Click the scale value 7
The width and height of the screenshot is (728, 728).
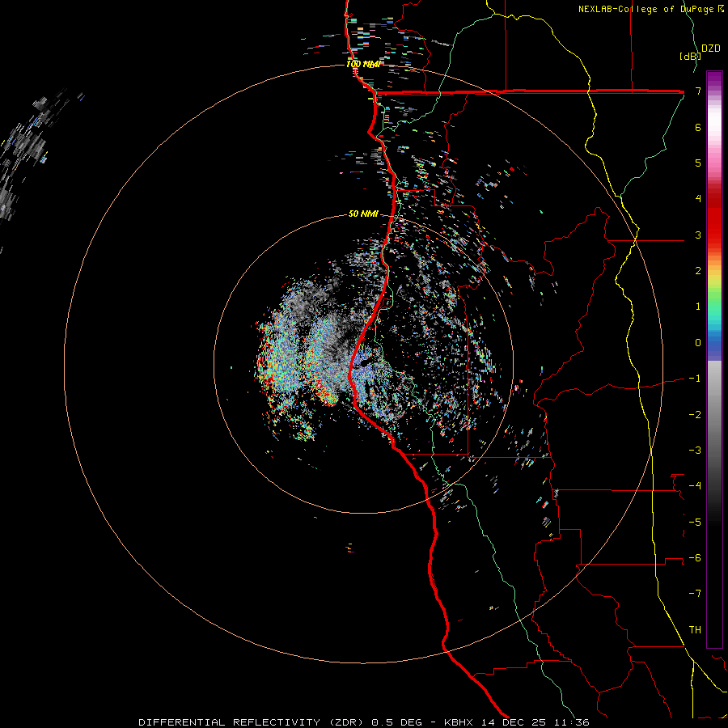coord(698,91)
